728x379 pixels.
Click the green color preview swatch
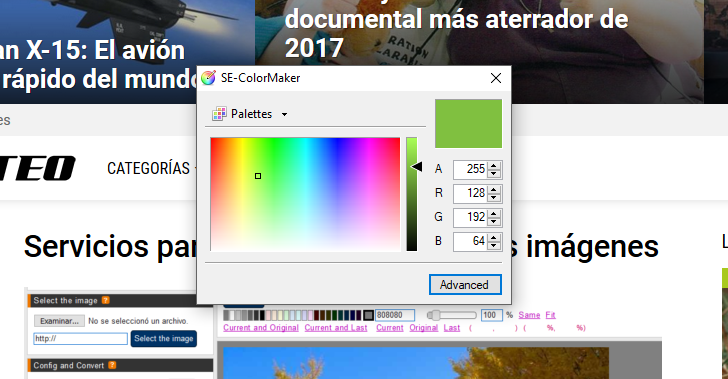click(x=468, y=124)
